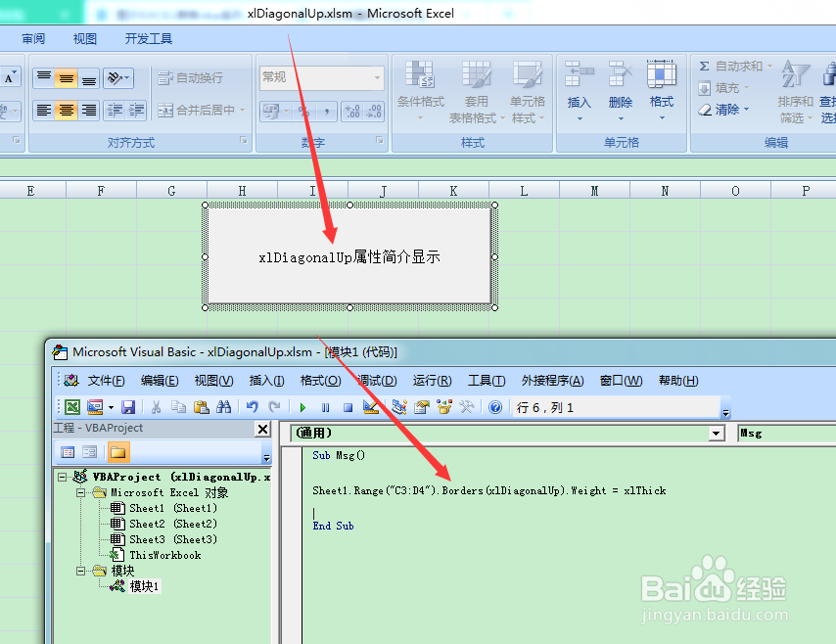Open Find with the binoculars icon
This screenshot has height=644, width=836.
click(x=223, y=407)
